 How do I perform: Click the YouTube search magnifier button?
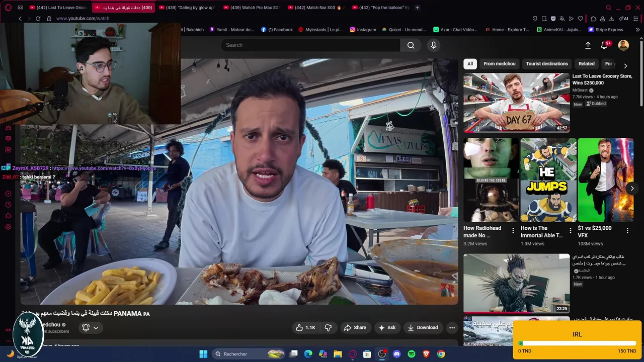(x=411, y=45)
